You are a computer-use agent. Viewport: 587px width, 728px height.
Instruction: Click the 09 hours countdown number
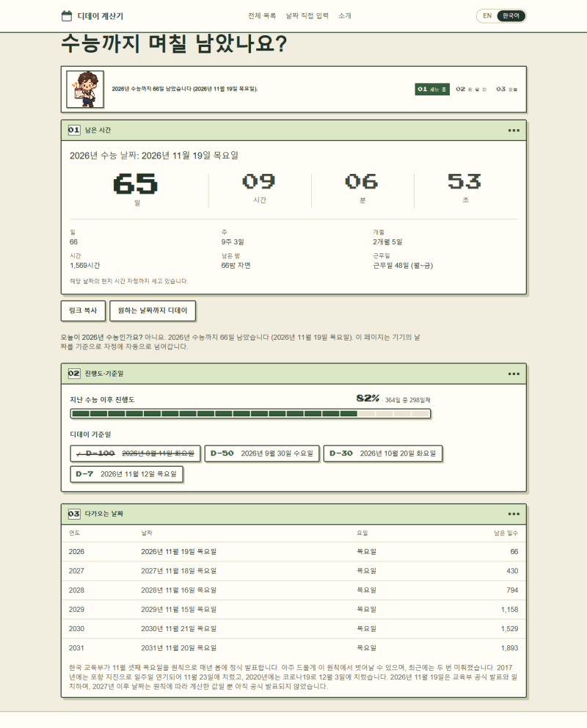259,181
